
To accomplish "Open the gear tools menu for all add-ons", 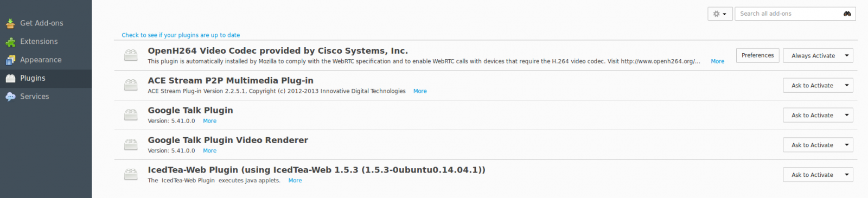I will [x=720, y=14].
